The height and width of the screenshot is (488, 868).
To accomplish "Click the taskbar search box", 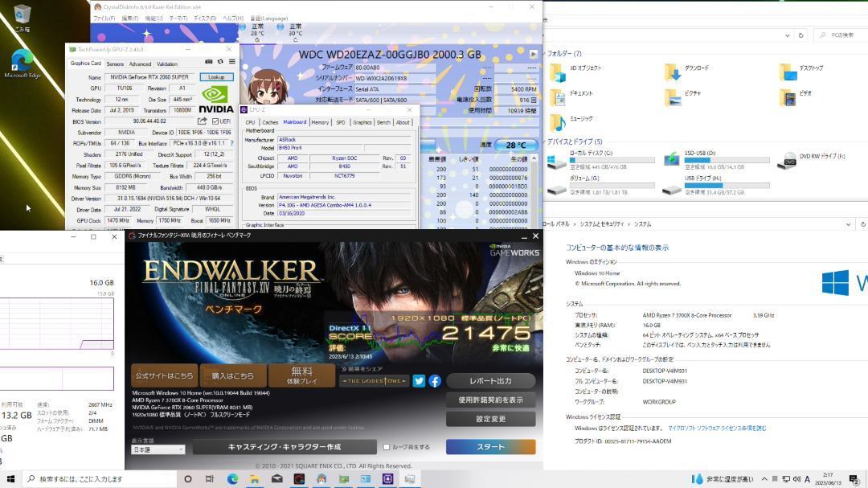I will click(x=100, y=478).
